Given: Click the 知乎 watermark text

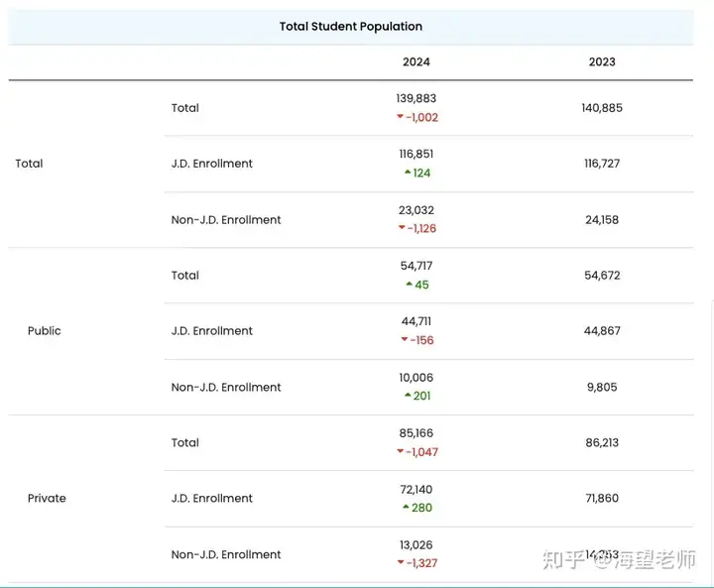Looking at the screenshot, I should pyautogui.click(x=561, y=560).
